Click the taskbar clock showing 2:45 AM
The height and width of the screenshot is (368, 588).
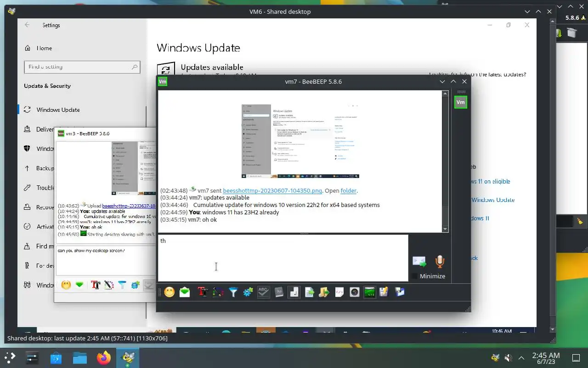coord(546,358)
